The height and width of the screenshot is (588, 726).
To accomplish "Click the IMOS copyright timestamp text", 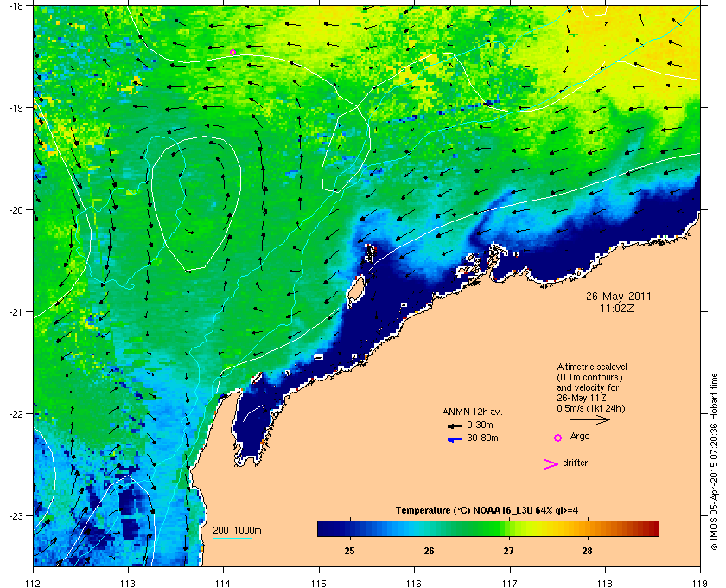I will [x=713, y=462].
